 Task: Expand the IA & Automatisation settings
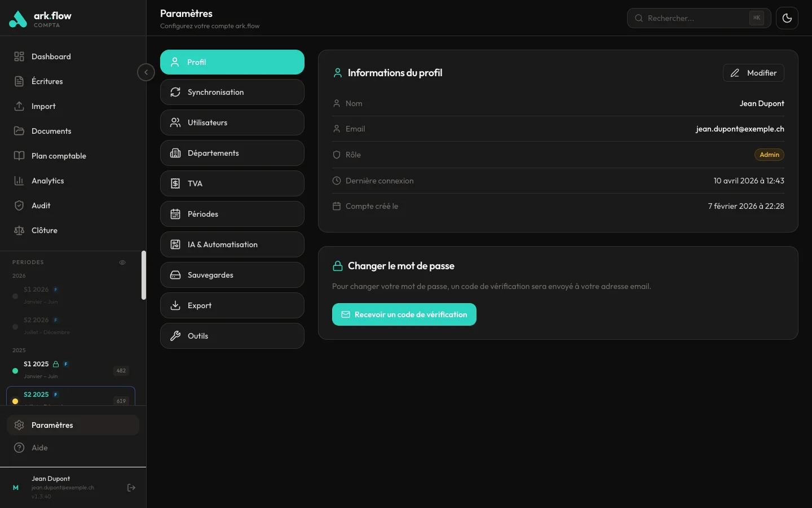(x=232, y=244)
